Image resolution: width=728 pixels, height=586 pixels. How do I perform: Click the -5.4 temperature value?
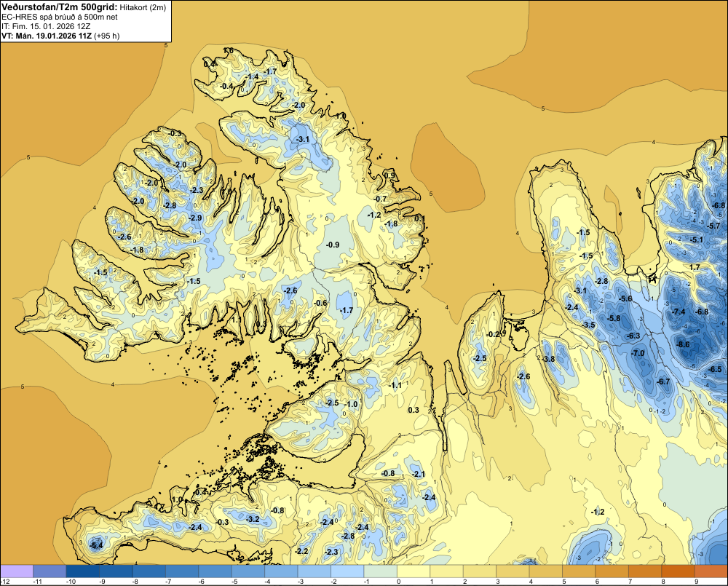(96, 546)
